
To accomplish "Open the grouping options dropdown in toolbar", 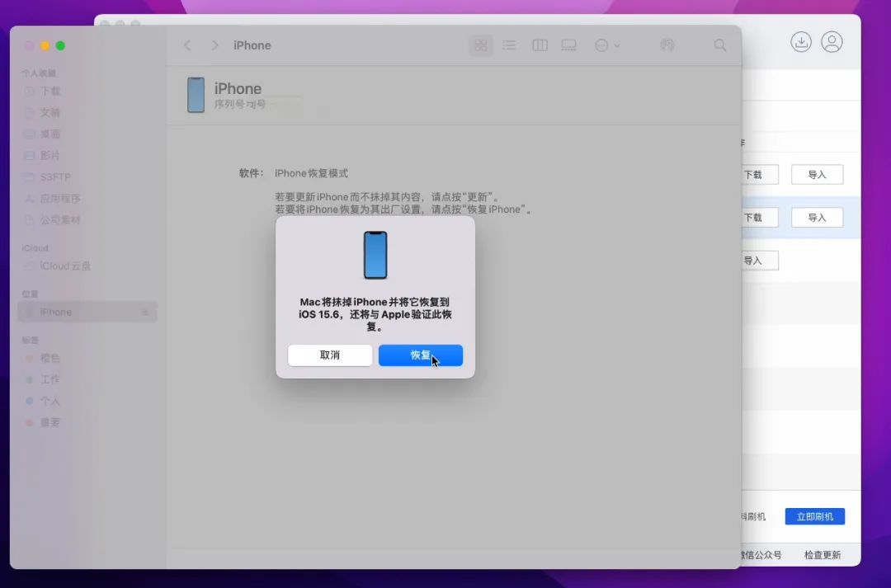I will (x=607, y=45).
